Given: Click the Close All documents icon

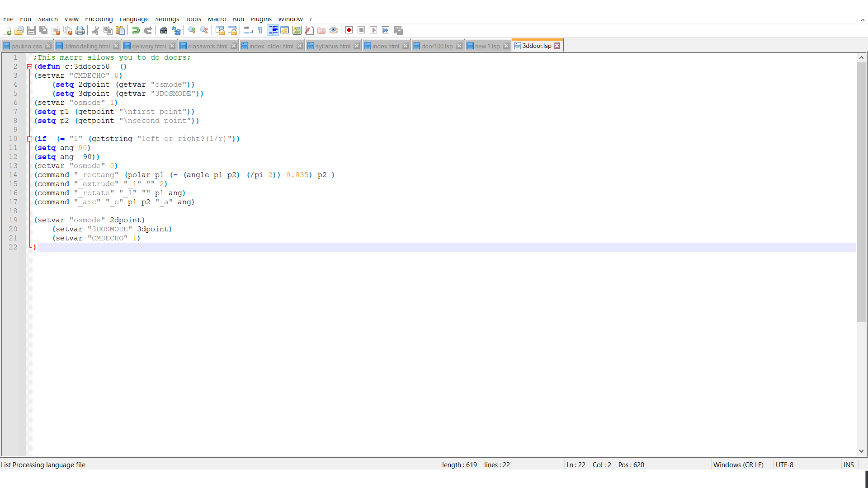Looking at the screenshot, I should tap(68, 30).
